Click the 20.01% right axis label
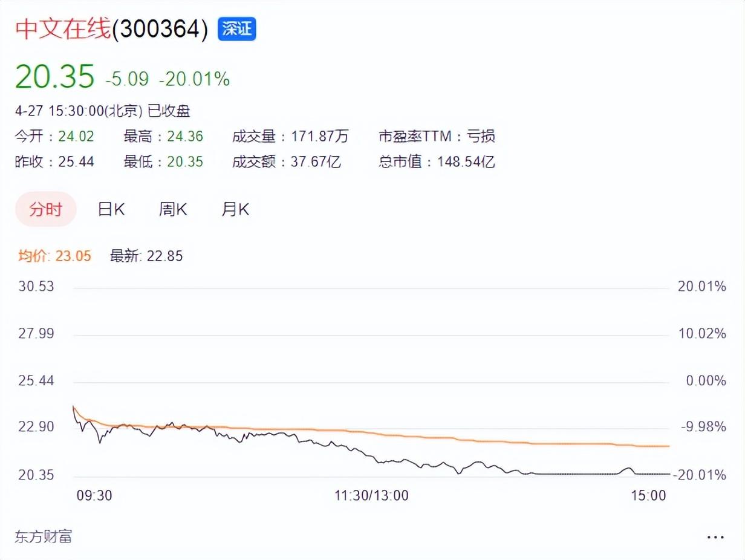The width and height of the screenshot is (745, 560). 702,287
